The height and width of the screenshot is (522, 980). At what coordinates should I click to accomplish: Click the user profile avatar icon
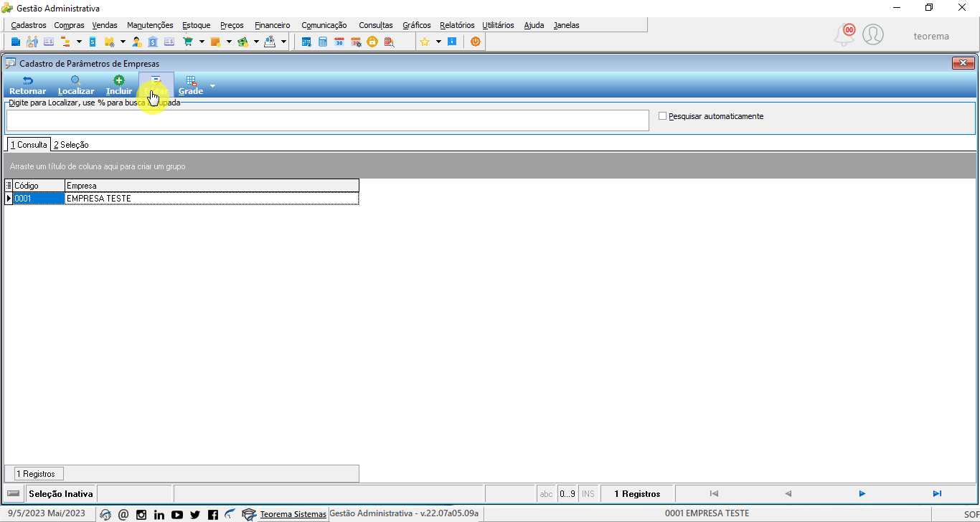[x=873, y=34]
